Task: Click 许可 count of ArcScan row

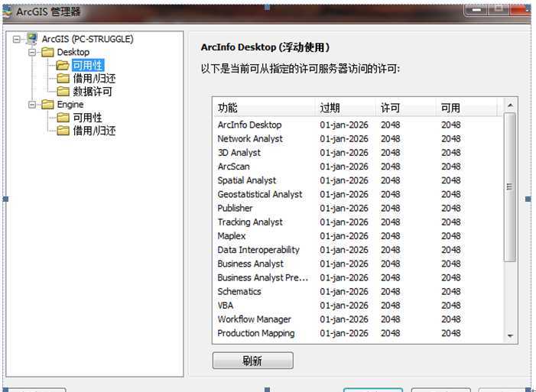Action: (x=391, y=167)
